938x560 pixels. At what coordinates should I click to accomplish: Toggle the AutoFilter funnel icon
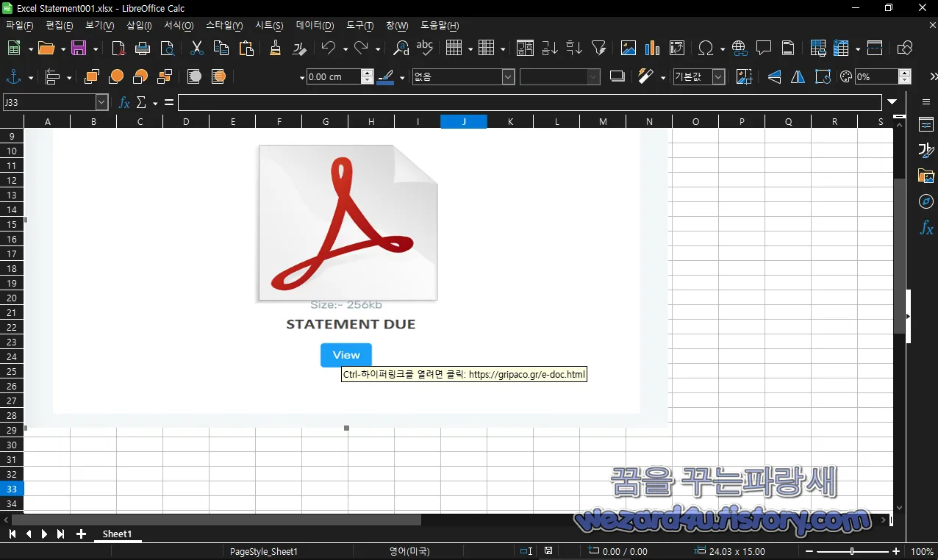tap(599, 49)
